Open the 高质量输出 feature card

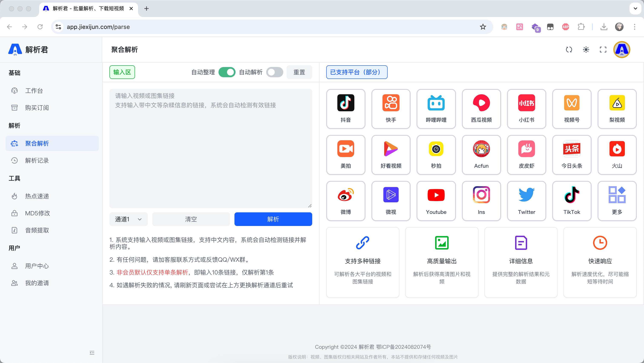tap(442, 262)
